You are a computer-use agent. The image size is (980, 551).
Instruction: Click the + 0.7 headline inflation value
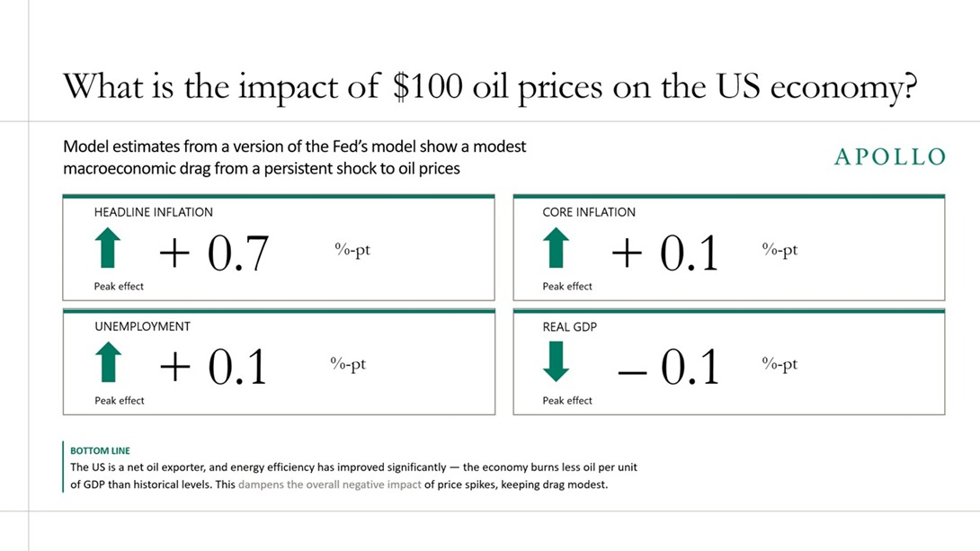214,253
